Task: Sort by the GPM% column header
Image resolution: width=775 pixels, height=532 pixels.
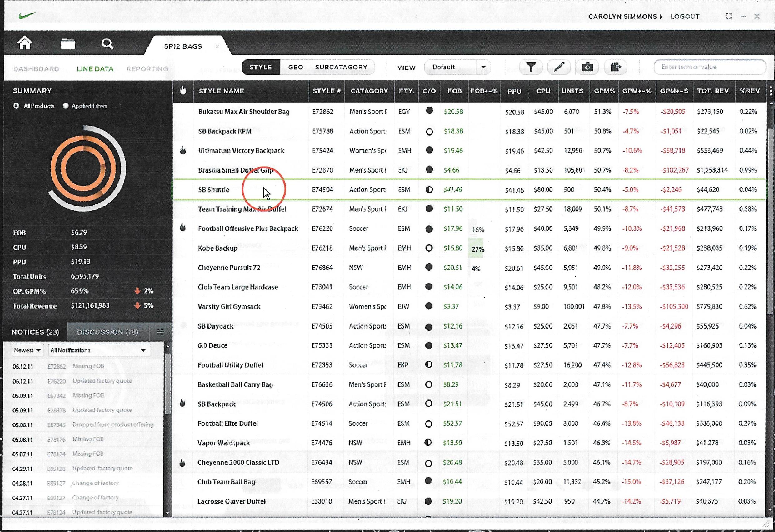Action: 604,91
